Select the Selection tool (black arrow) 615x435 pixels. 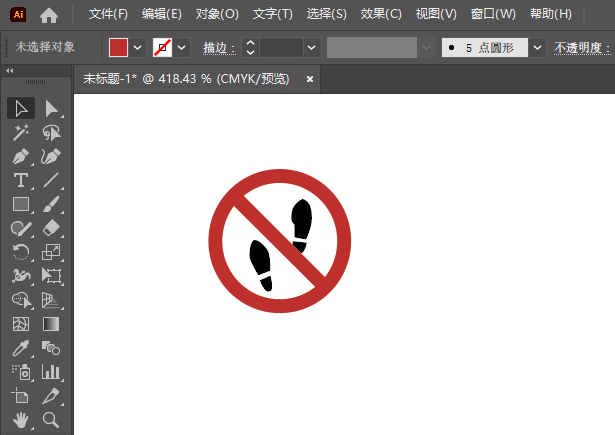[x=21, y=108]
